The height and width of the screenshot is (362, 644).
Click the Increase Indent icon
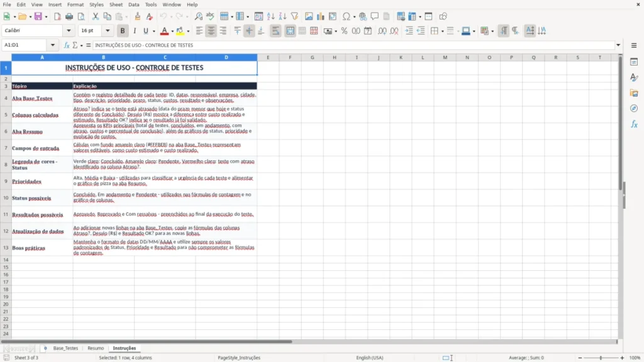[x=409, y=31]
